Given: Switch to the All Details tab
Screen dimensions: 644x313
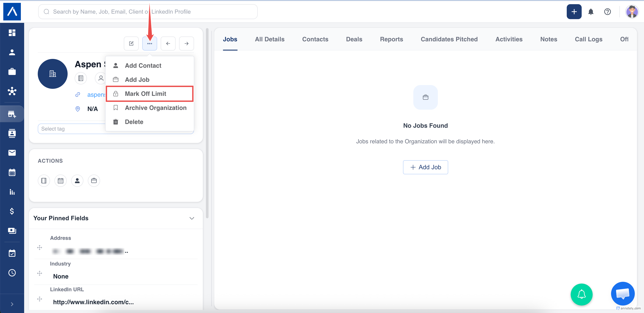Looking at the screenshot, I should tap(270, 39).
